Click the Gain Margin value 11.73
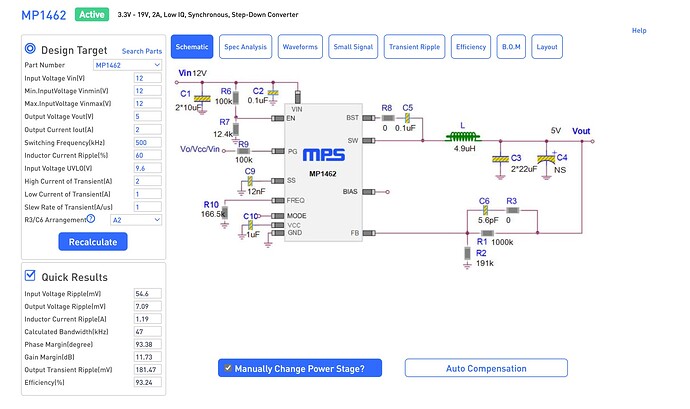Image resolution: width=690 pixels, height=409 pixels. click(x=147, y=357)
